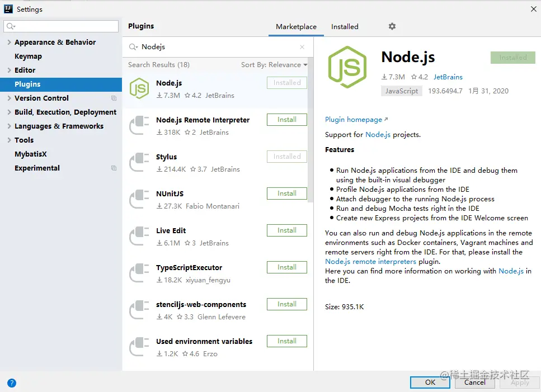The height and width of the screenshot is (392, 541).
Task: Select the Stylus plugin name
Action: (x=166, y=157)
